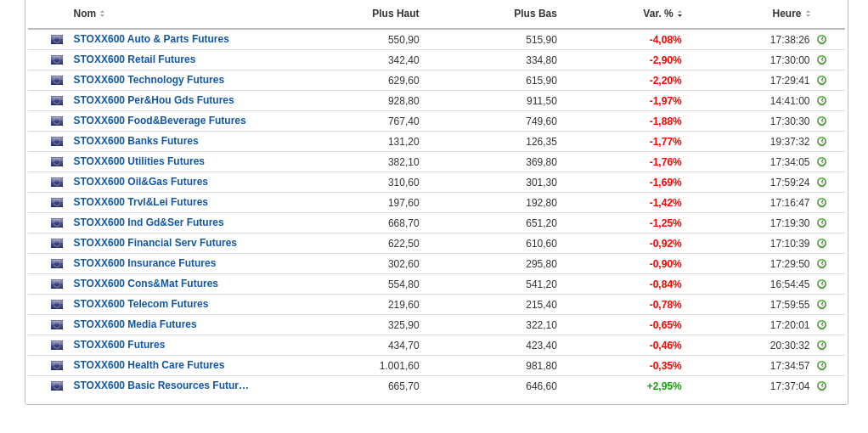This screenshot has height=433, width=868.
Task: Open STOXX600 Utilities Futures link
Action: coord(139,161)
